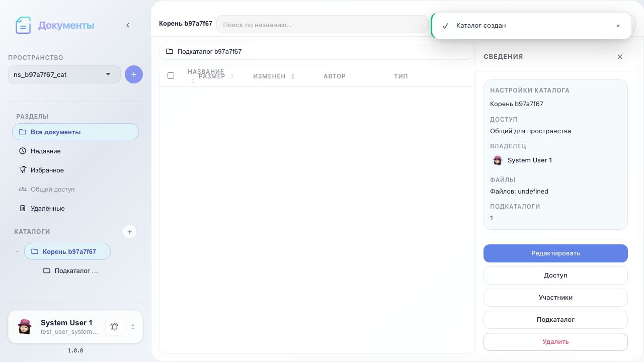Collapse the Корень b97a7f67 tree node
Screen dimensions: 644x362
[x=17, y=251]
